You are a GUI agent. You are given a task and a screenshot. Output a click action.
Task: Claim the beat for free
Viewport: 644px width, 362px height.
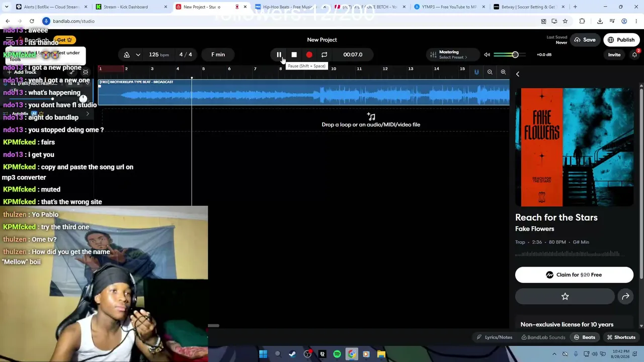coord(574,275)
